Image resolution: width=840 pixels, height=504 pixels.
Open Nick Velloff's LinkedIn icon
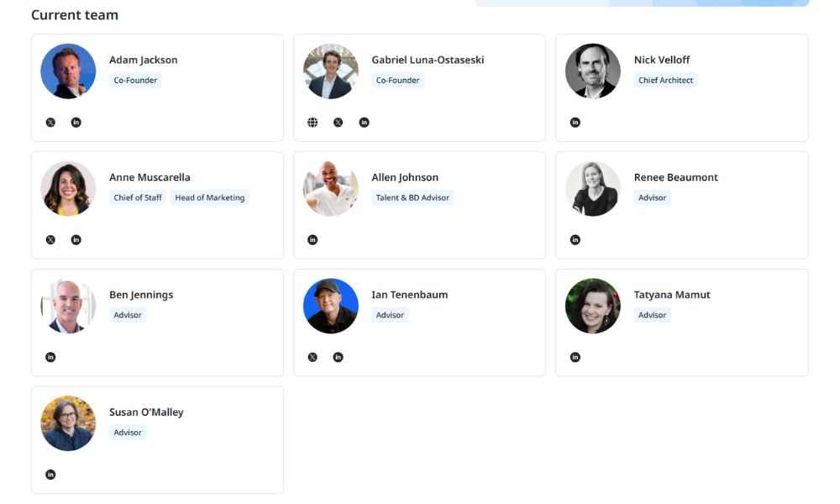pos(575,122)
